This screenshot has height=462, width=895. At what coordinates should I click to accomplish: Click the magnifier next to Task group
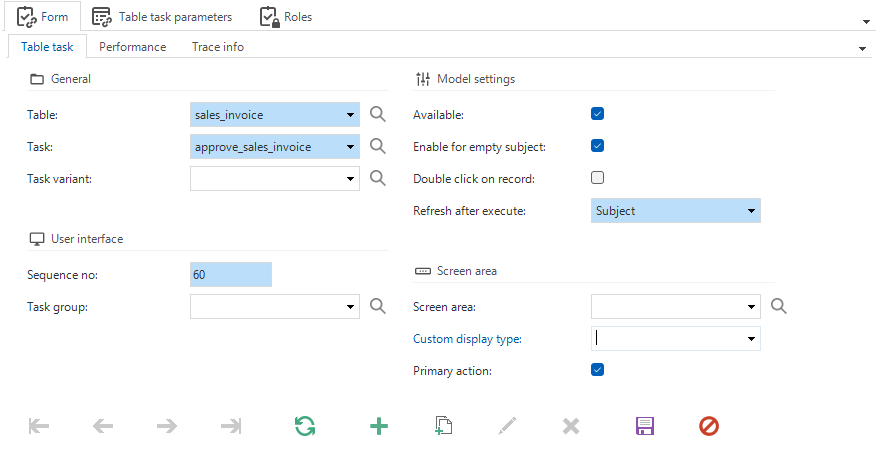point(377,306)
